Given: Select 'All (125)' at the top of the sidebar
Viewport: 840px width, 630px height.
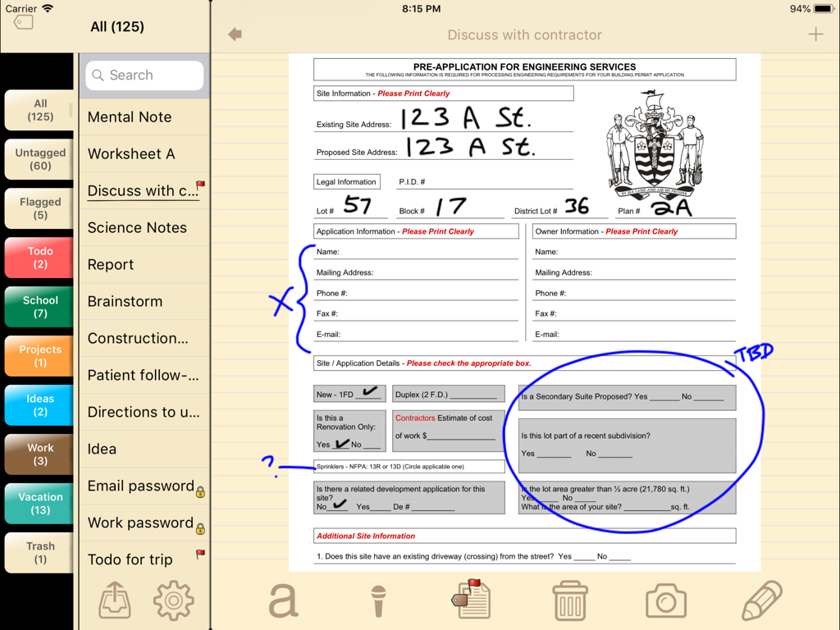Looking at the screenshot, I should [x=38, y=109].
